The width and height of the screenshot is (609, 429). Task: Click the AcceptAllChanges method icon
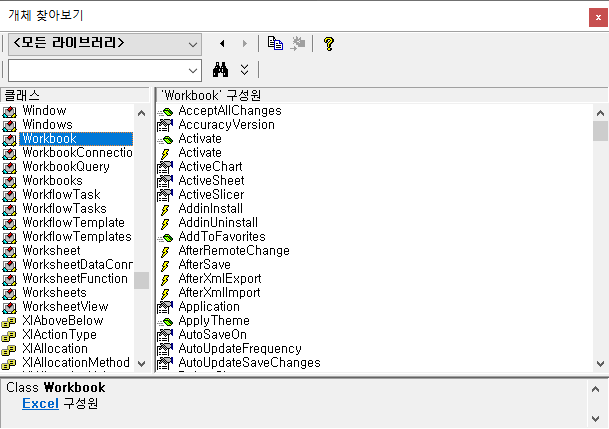(x=165, y=112)
